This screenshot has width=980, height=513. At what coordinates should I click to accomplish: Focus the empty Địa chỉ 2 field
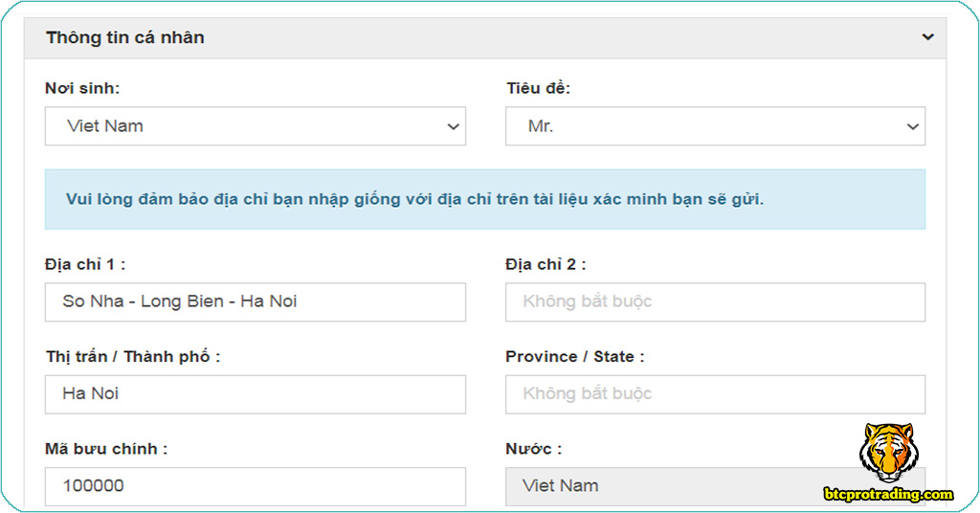pos(714,301)
